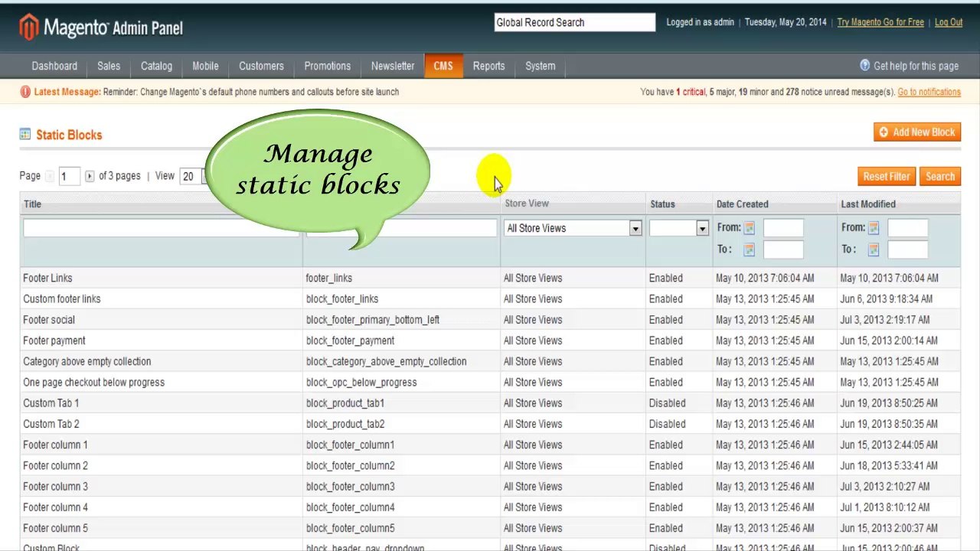Click the Static Blocks grid icon
Screen dimensions: 980x551
tap(25, 134)
